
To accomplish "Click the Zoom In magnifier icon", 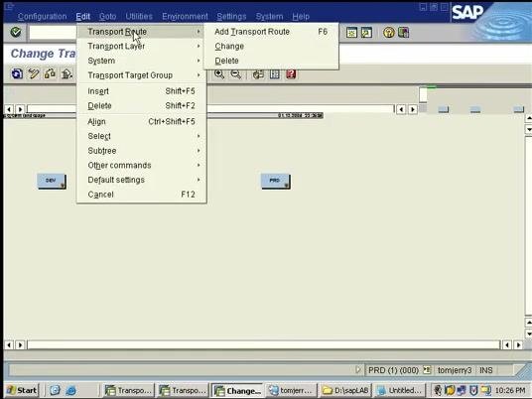I will tap(219, 74).
